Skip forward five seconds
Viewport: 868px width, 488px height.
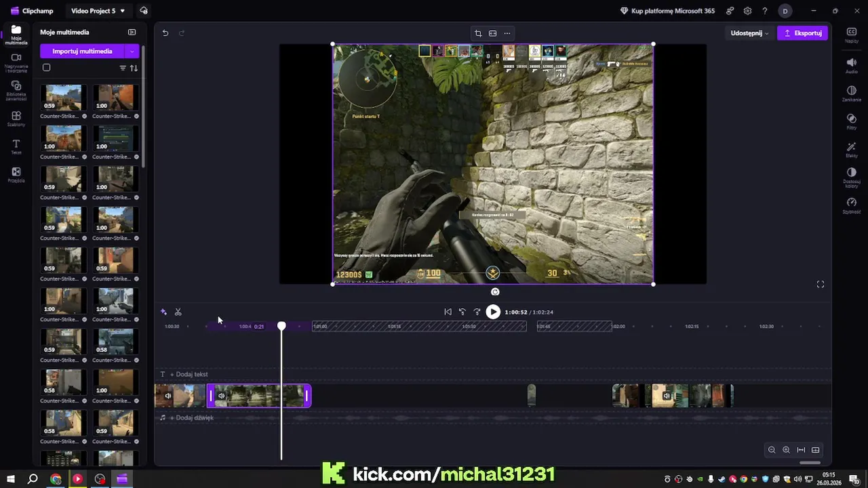click(x=477, y=312)
